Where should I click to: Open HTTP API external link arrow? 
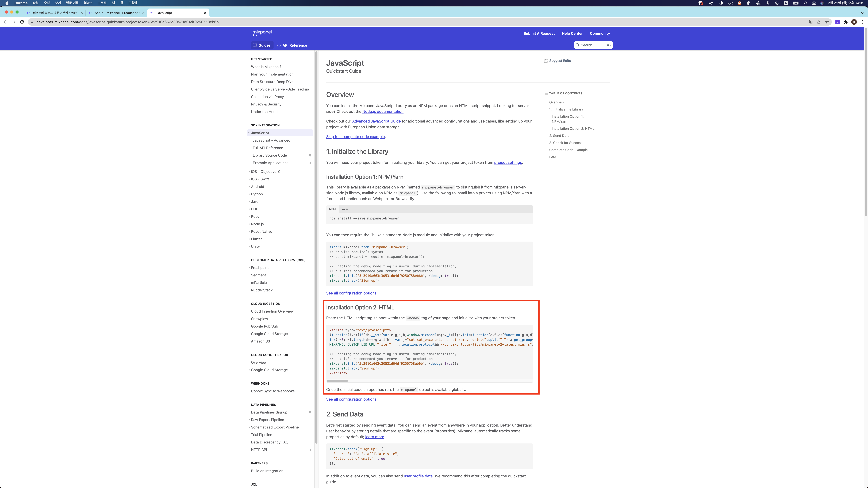pos(310,450)
